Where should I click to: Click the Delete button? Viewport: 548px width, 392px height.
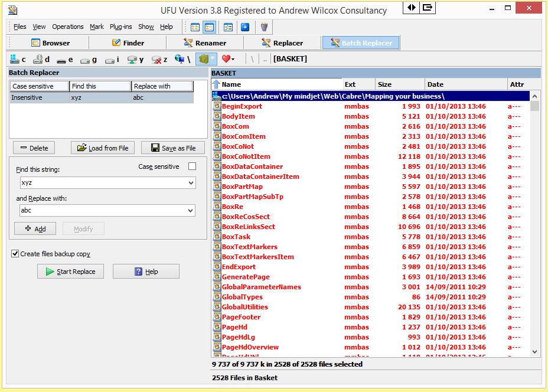(x=34, y=148)
